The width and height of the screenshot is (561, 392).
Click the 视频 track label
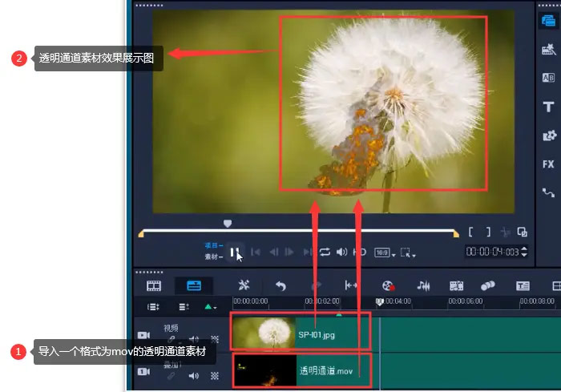(171, 328)
